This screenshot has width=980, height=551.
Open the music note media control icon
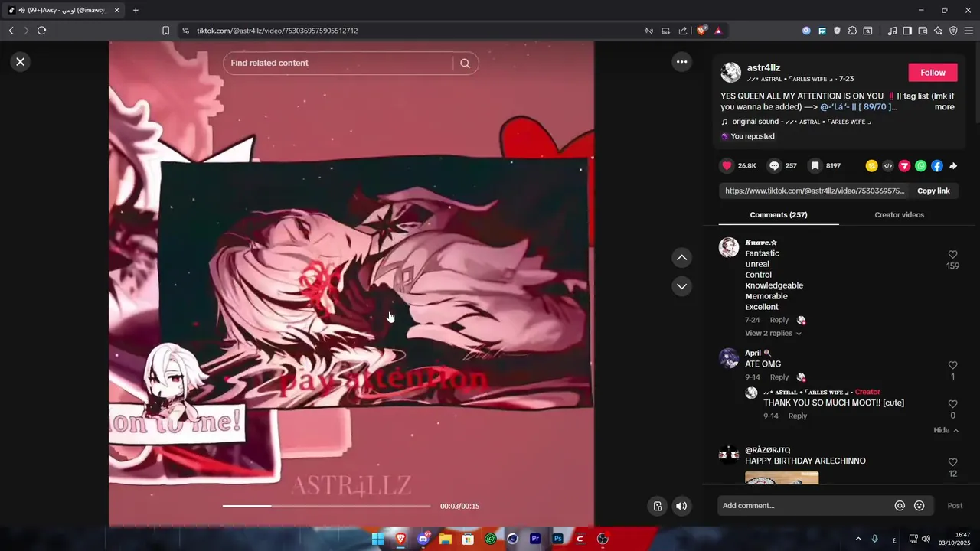(892, 31)
